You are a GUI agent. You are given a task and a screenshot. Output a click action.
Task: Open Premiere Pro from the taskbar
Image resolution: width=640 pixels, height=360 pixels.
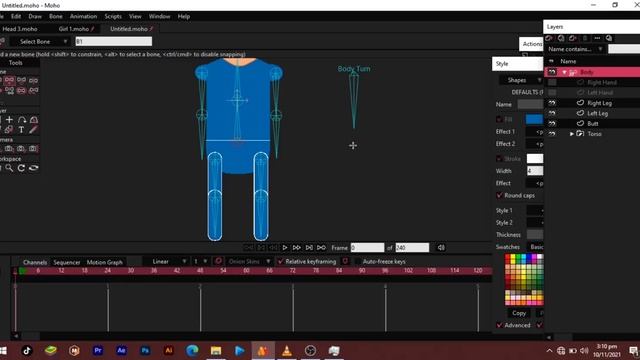[x=98, y=351]
